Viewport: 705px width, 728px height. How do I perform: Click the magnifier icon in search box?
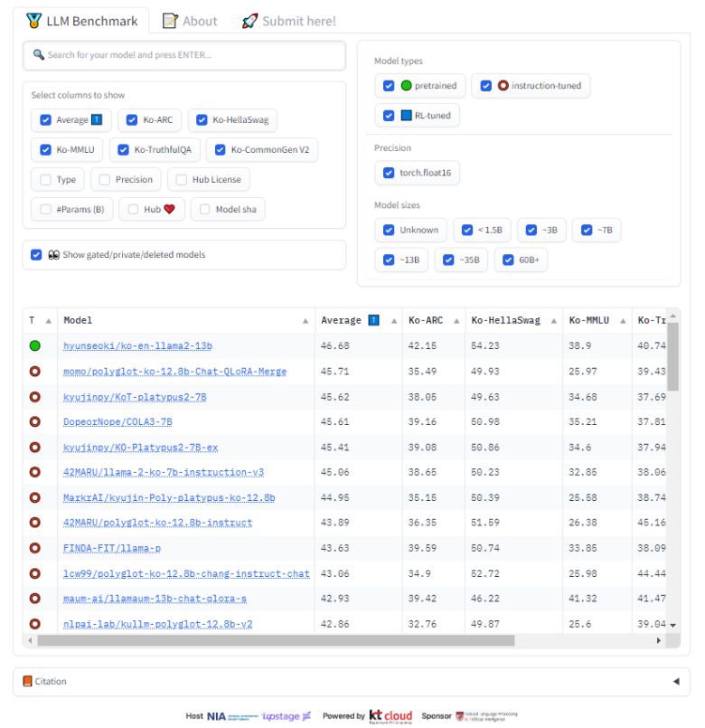[x=39, y=55]
